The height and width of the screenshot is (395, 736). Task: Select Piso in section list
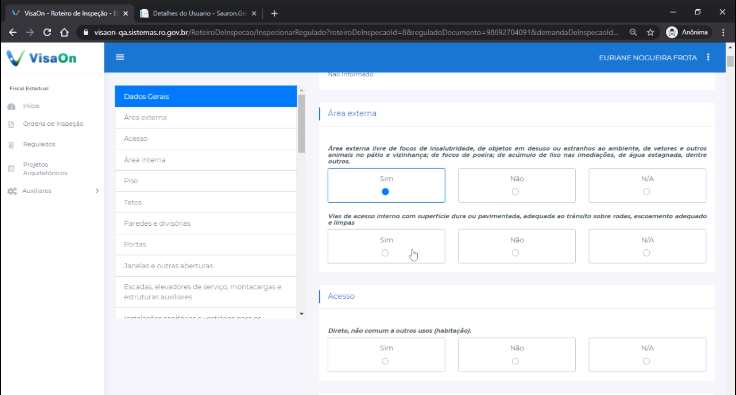(206, 181)
